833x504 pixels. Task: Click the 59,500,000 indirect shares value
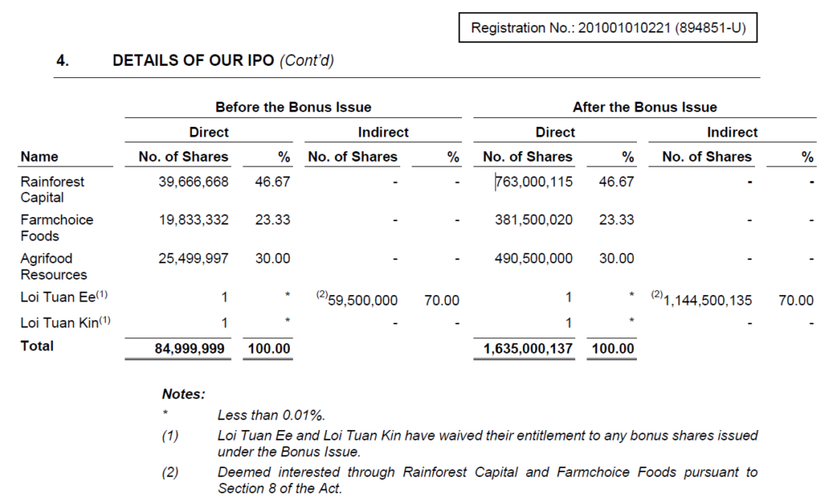tap(362, 301)
